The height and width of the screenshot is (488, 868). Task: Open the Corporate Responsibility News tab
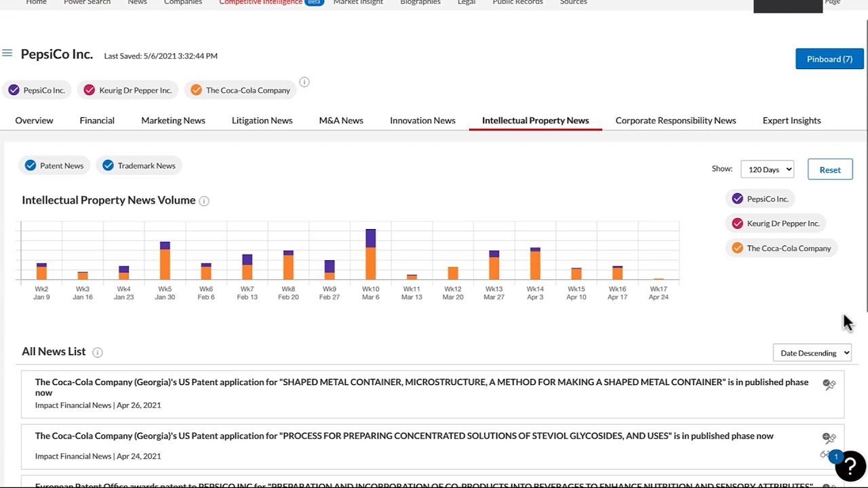[x=675, y=120]
